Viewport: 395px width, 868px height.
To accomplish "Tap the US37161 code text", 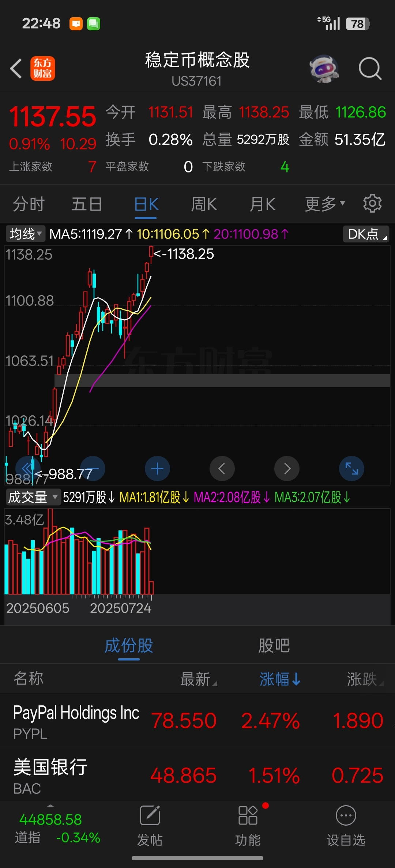I will pyautogui.click(x=197, y=81).
